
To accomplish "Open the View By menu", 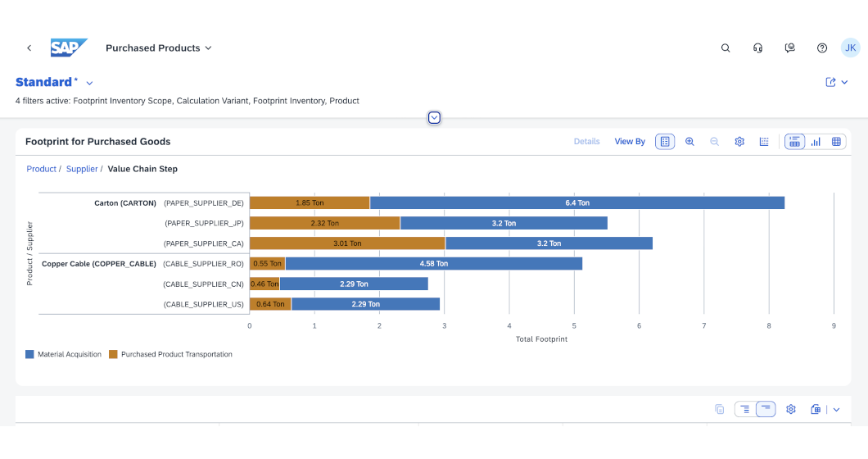I will [x=630, y=142].
